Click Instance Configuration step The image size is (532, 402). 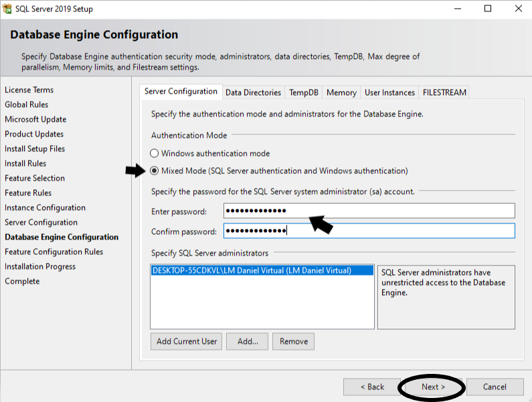tap(45, 207)
